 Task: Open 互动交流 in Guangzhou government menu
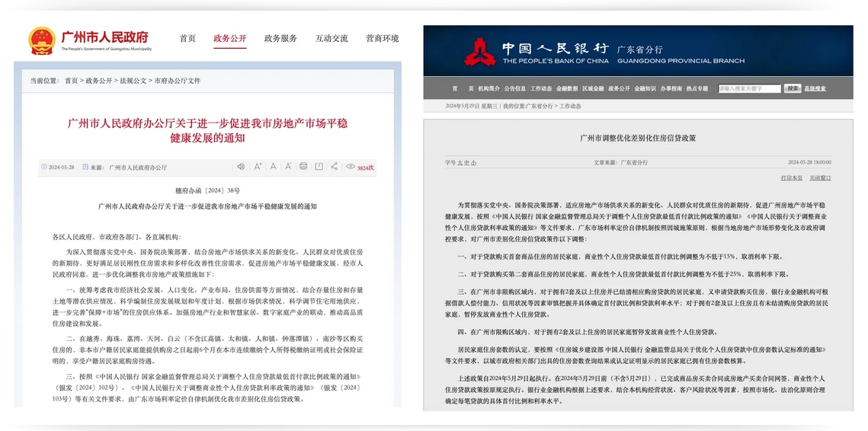332,39
